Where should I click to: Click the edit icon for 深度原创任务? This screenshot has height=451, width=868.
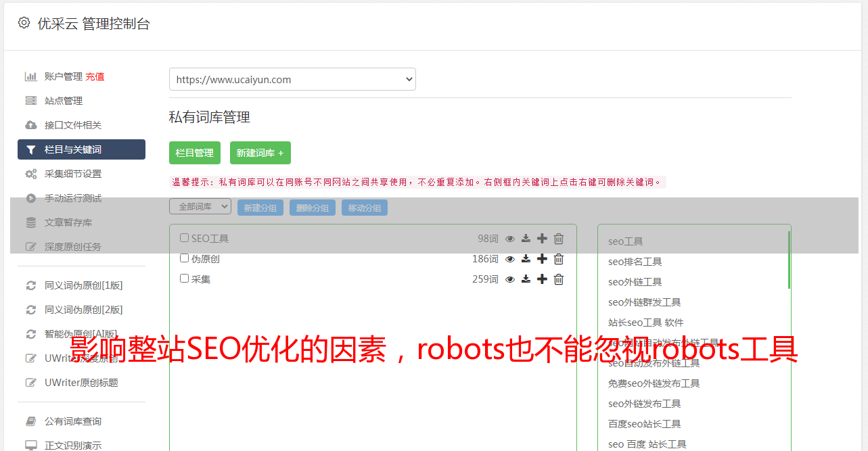click(30, 247)
